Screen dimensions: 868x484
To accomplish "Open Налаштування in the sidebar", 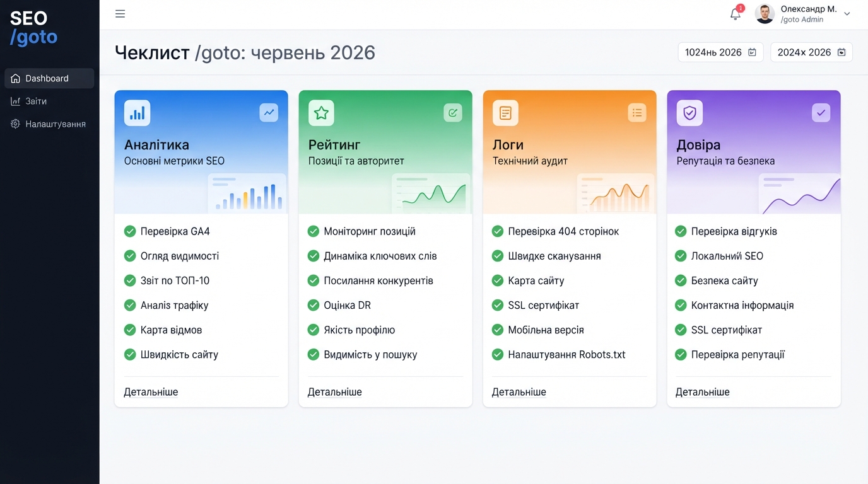I will (49, 124).
